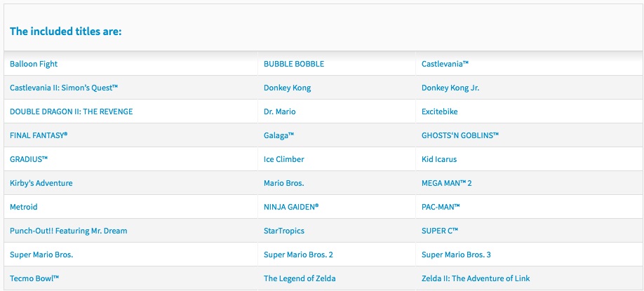Click the Donkey Kong Jr. link
This screenshot has height=291, width=644.
[450, 88]
